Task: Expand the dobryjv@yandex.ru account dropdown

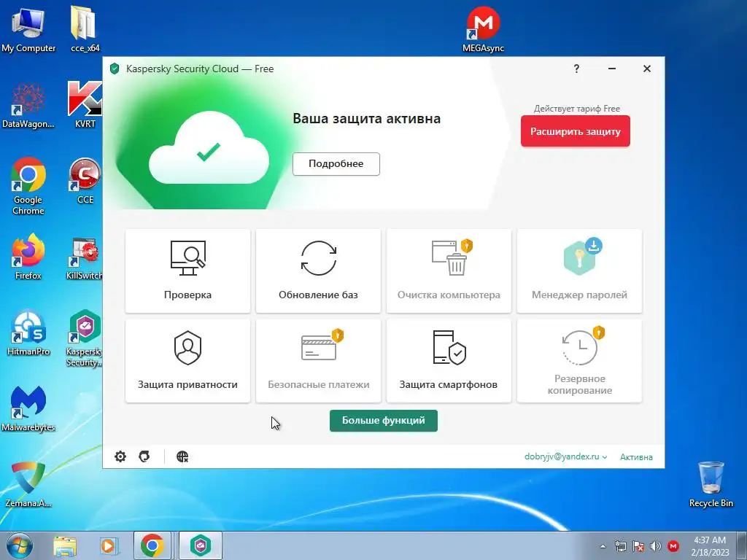Action: (565, 456)
